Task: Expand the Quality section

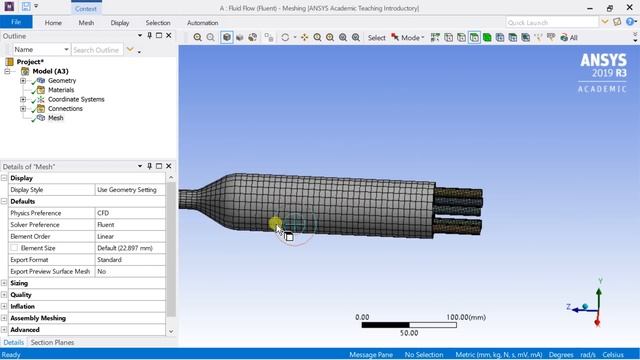Action: click(4, 295)
